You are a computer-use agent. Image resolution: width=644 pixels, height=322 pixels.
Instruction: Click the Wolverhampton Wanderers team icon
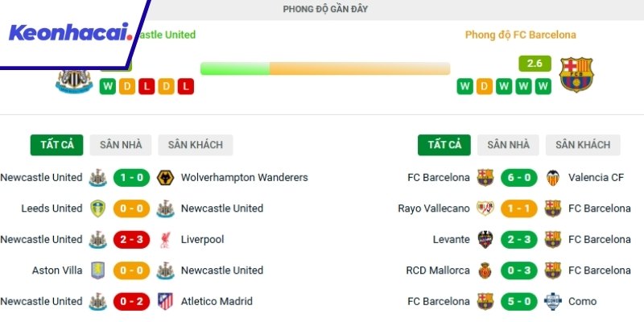coord(166,177)
